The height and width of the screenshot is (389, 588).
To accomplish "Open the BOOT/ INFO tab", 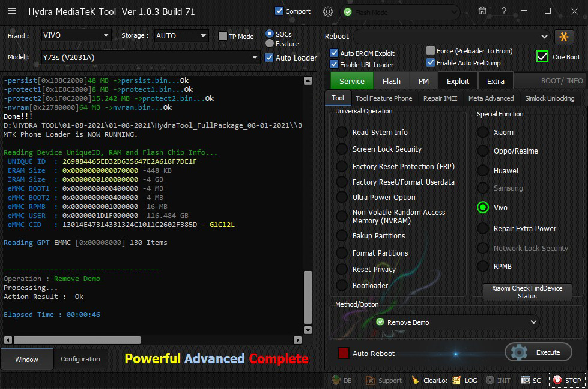I will point(550,81).
